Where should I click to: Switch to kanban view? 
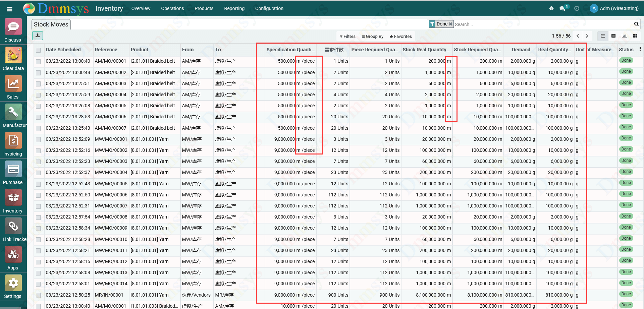(x=635, y=36)
